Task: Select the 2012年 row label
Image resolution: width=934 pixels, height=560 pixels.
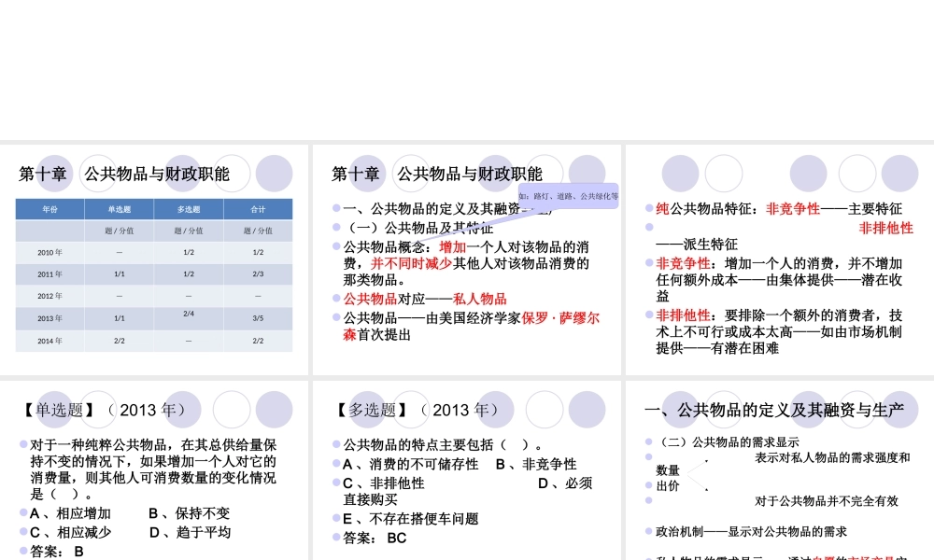Action: (x=50, y=296)
